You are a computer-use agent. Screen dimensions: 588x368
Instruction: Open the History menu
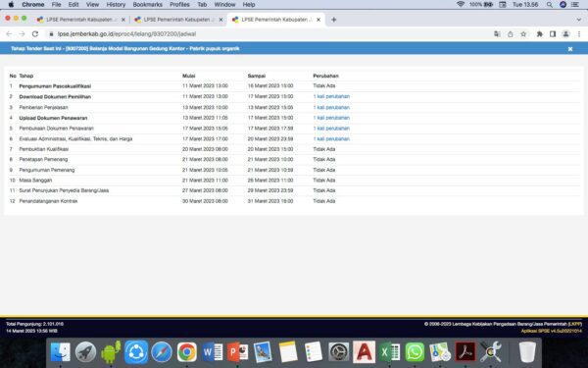pyautogui.click(x=116, y=5)
